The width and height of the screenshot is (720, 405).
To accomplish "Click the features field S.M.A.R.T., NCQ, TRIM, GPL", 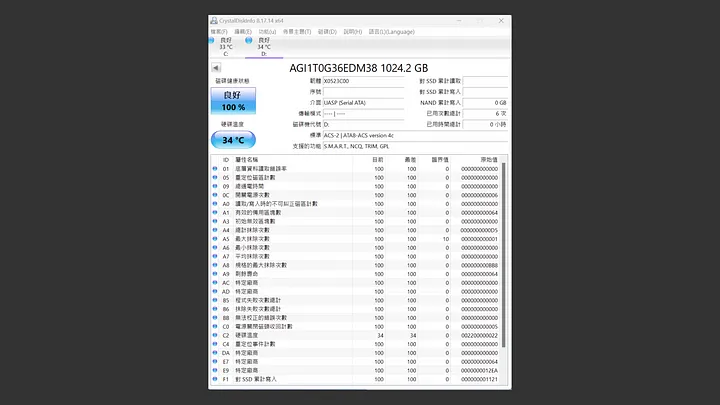I will 415,146.
